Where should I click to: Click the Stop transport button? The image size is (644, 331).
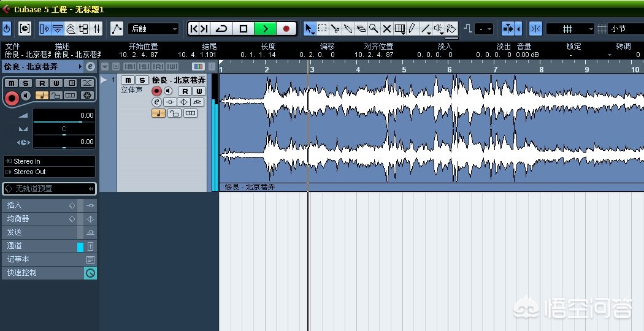[243, 29]
